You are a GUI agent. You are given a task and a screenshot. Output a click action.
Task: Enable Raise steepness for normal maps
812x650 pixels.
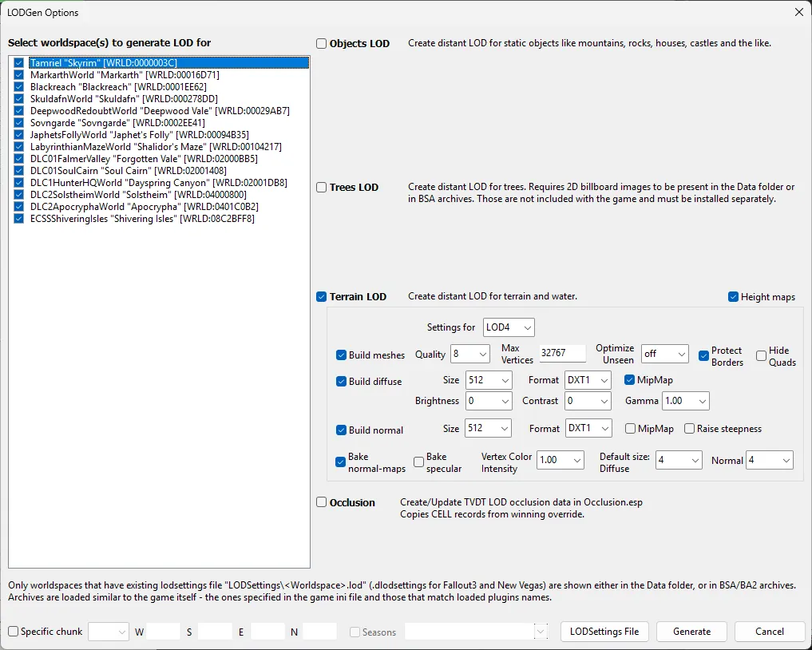pyautogui.click(x=689, y=429)
